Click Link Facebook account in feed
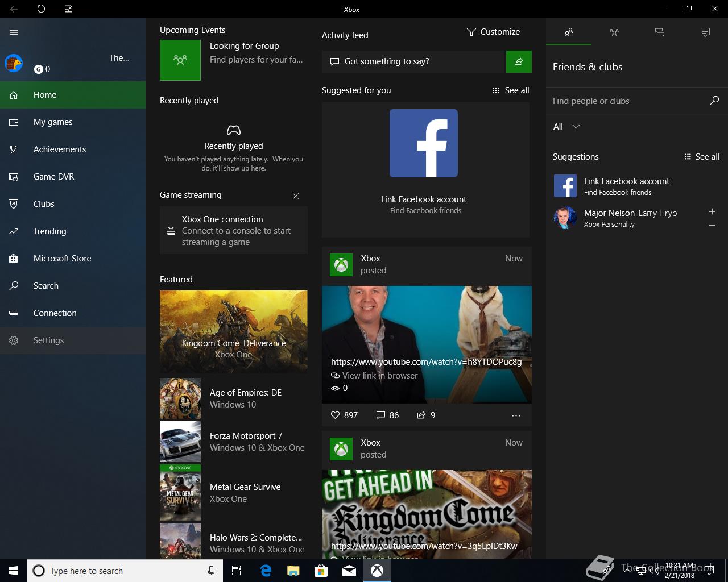The height and width of the screenshot is (582, 728). [424, 199]
